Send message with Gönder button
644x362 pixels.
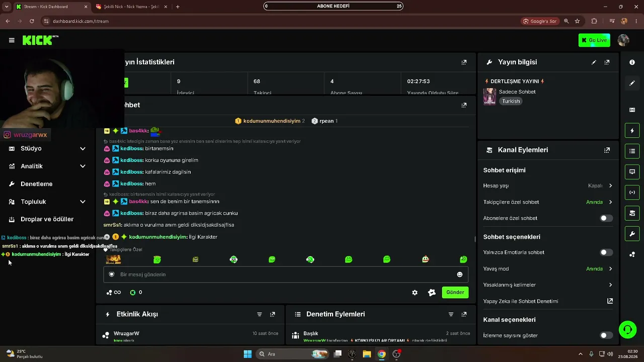pyautogui.click(x=455, y=293)
